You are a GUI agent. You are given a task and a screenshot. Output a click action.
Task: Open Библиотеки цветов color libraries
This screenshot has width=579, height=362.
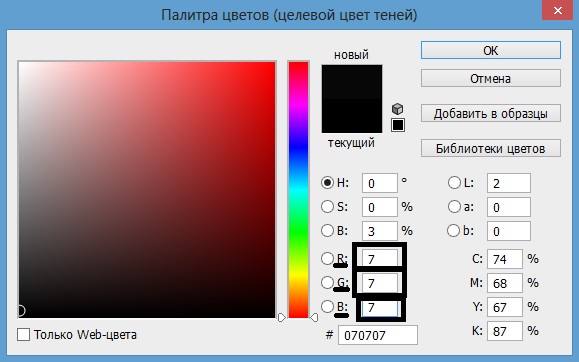[491, 148]
